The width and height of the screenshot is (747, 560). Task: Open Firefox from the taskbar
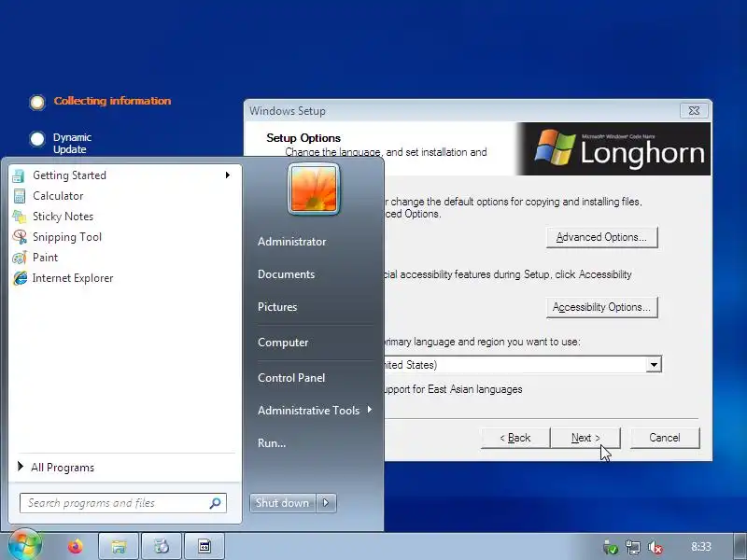[76, 546]
